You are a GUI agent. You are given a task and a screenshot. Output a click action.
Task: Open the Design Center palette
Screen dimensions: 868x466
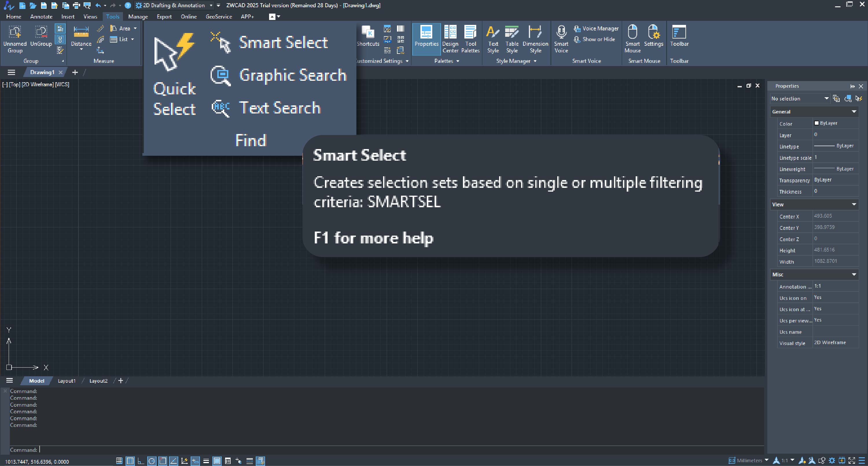(x=450, y=39)
